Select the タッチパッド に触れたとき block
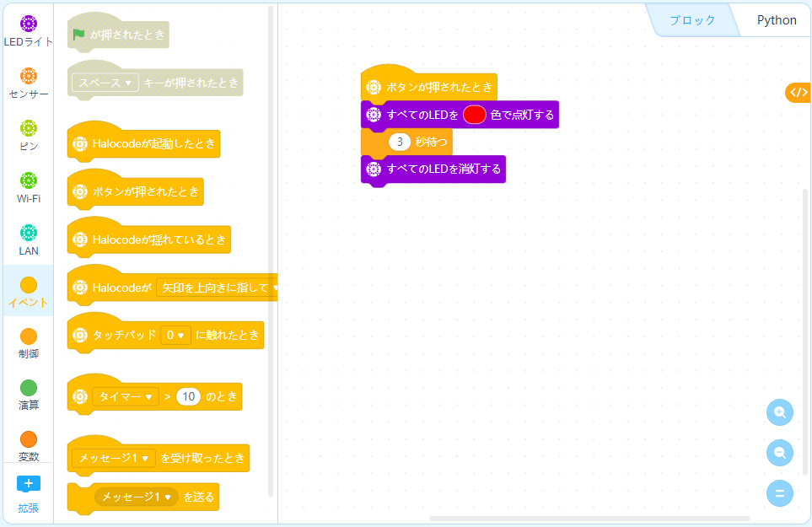The height and width of the screenshot is (527, 812). point(166,332)
